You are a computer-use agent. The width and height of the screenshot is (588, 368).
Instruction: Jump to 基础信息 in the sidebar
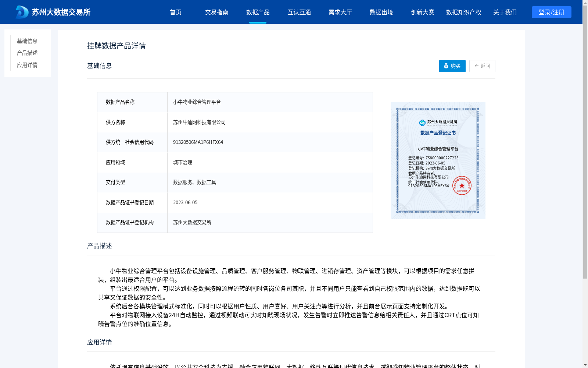27,41
